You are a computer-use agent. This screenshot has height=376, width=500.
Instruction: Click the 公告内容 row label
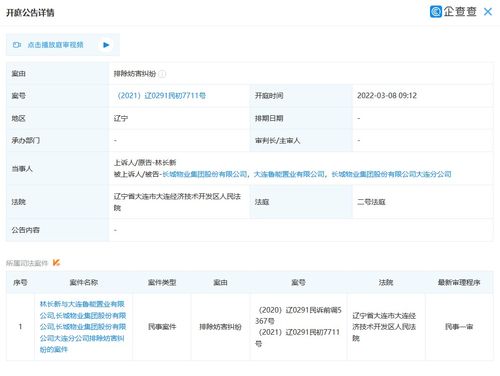pos(26,230)
